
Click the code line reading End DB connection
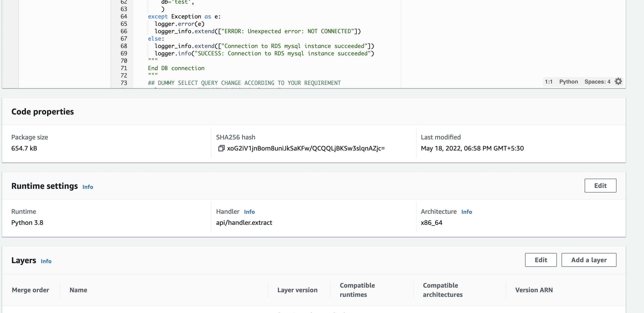(x=176, y=68)
